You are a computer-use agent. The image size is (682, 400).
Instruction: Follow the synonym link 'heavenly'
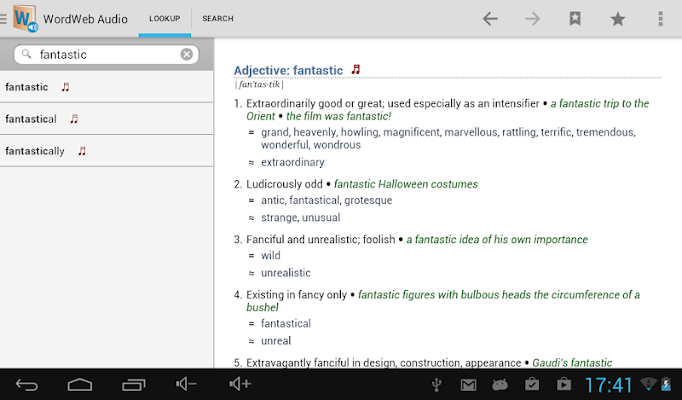(x=314, y=132)
